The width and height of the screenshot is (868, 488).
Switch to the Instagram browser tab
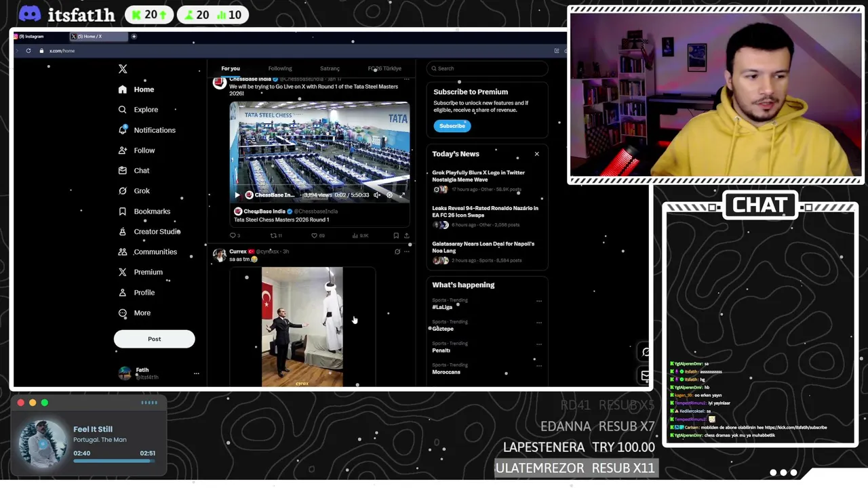pyautogui.click(x=39, y=37)
